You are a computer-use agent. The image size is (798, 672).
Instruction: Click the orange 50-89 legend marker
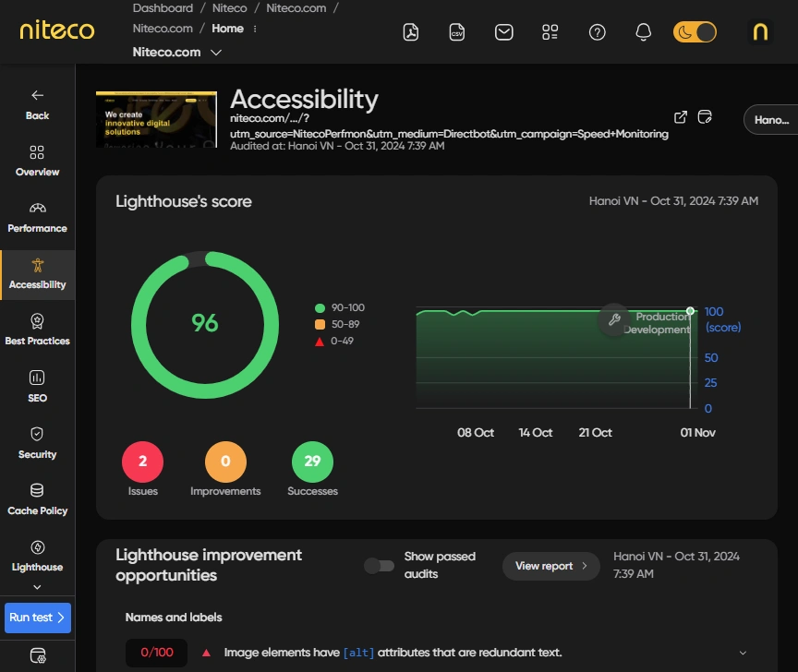click(320, 324)
